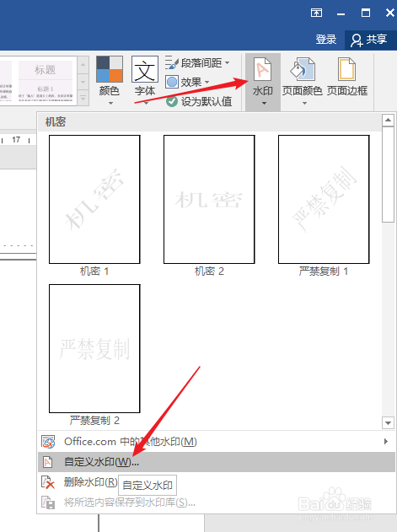Click the Office.com watermarks globe icon
Viewport: 397px width, 532px height.
[48, 442]
